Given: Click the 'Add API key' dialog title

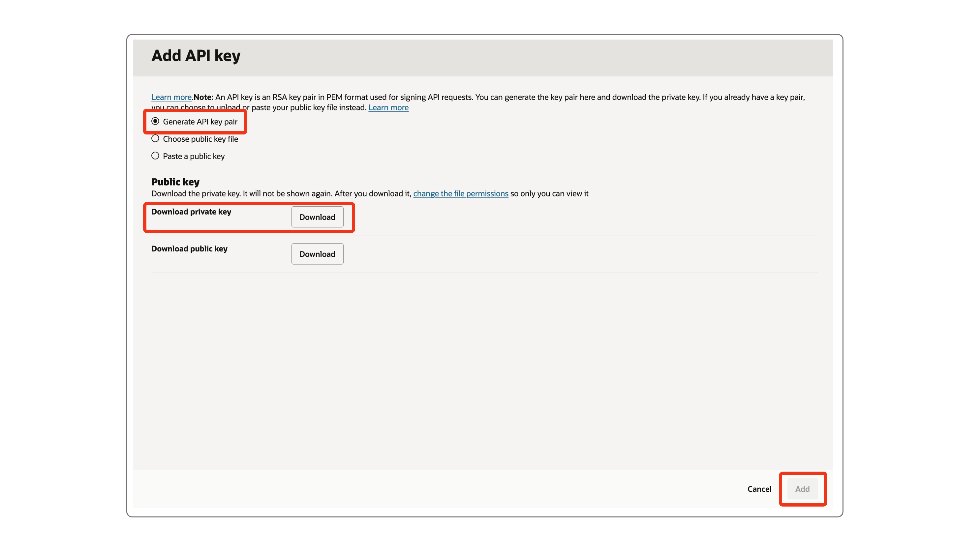Looking at the screenshot, I should 196,56.
